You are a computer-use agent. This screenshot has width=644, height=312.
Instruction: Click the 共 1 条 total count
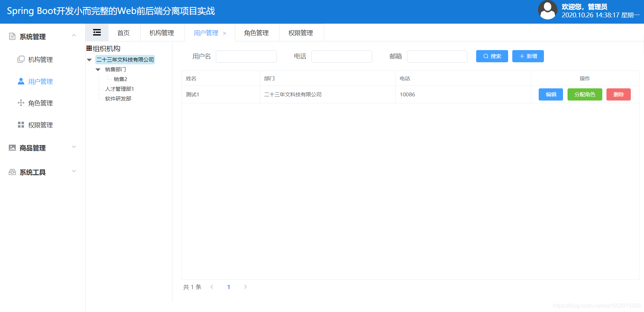coord(192,287)
